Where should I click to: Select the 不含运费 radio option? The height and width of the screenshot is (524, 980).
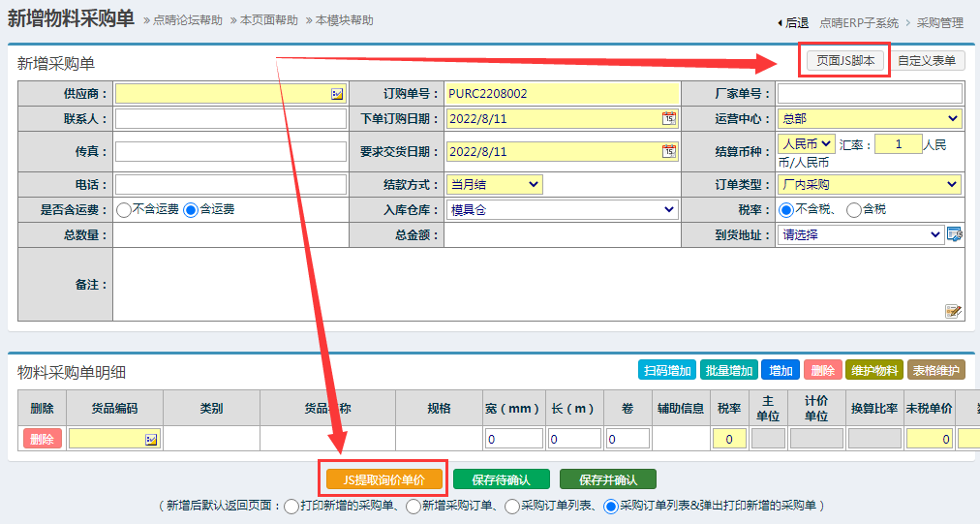(x=124, y=209)
